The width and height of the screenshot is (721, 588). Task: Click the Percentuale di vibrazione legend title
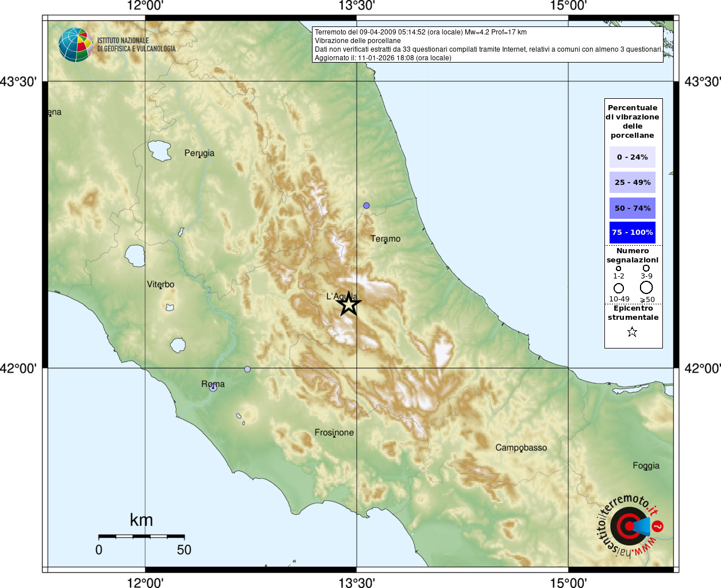[633, 122]
